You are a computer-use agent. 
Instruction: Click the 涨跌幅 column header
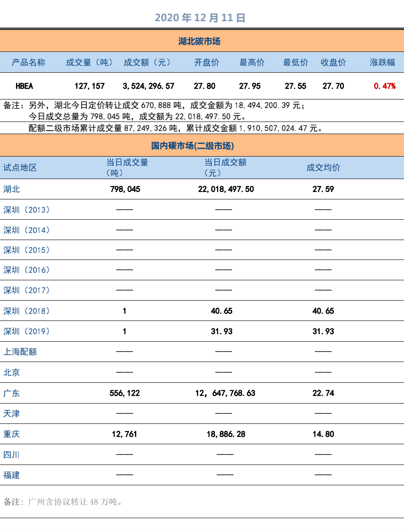[382, 62]
